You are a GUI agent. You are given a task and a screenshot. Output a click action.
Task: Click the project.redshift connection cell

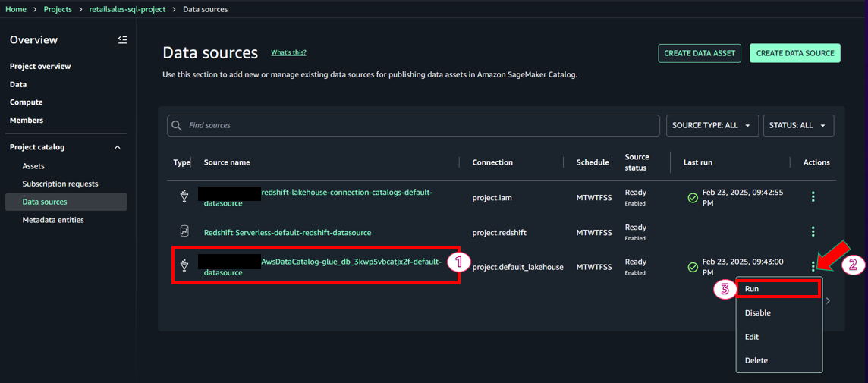[499, 233]
